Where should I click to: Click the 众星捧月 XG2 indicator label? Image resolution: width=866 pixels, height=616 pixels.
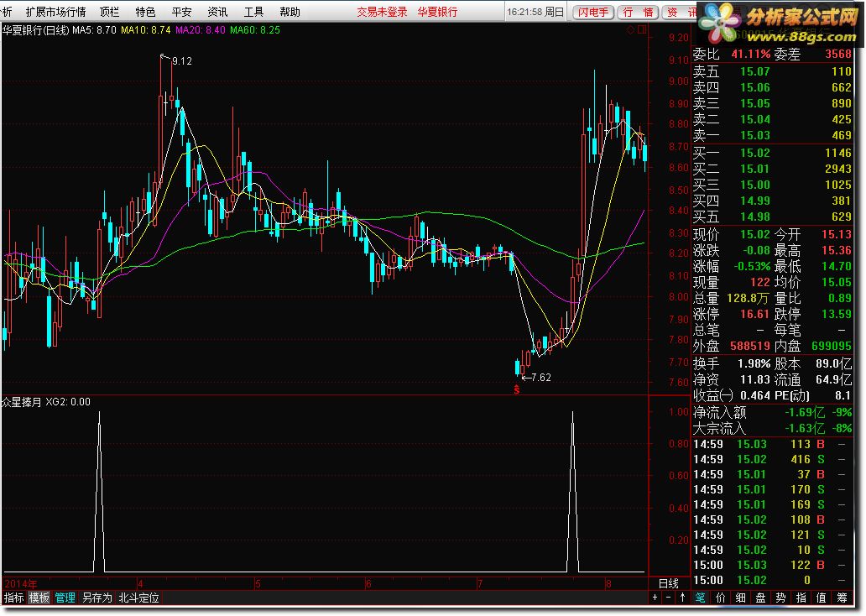tap(46, 402)
